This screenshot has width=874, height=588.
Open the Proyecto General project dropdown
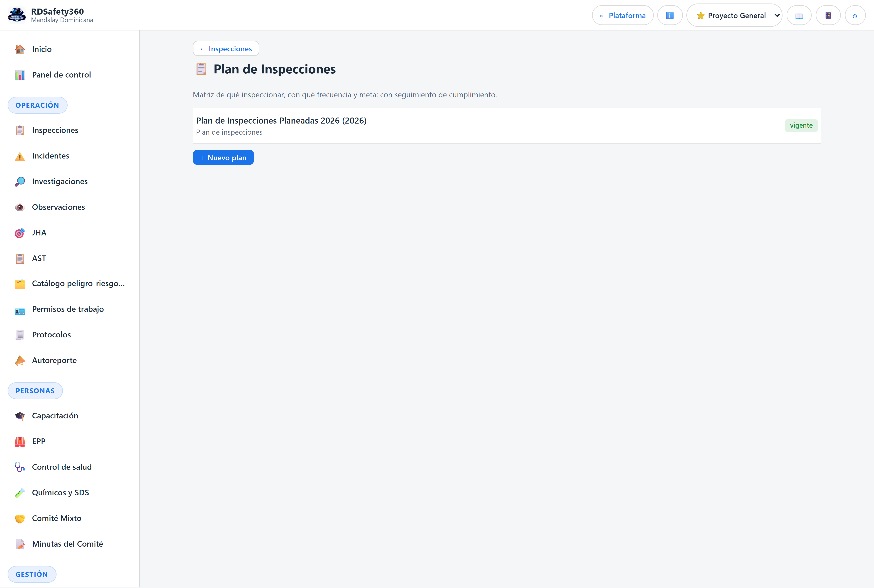tap(734, 15)
